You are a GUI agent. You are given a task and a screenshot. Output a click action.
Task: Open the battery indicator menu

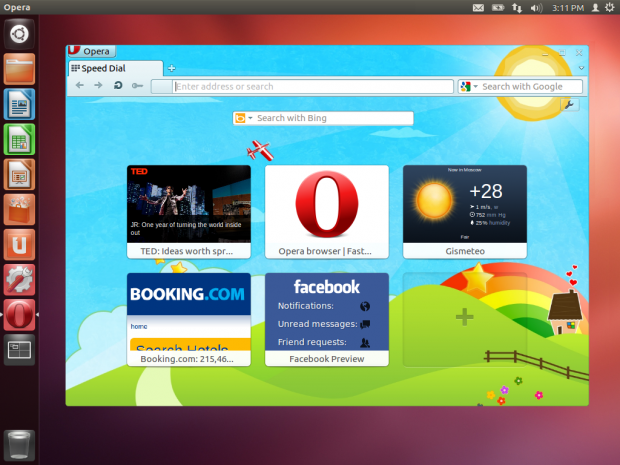click(498, 8)
